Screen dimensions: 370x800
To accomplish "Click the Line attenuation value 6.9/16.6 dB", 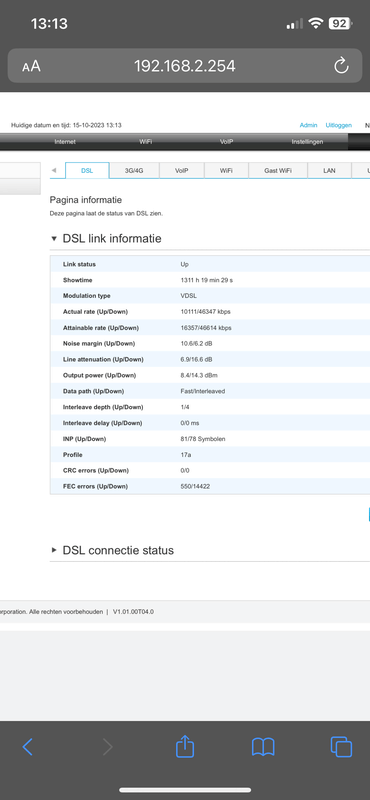I will coord(196,359).
